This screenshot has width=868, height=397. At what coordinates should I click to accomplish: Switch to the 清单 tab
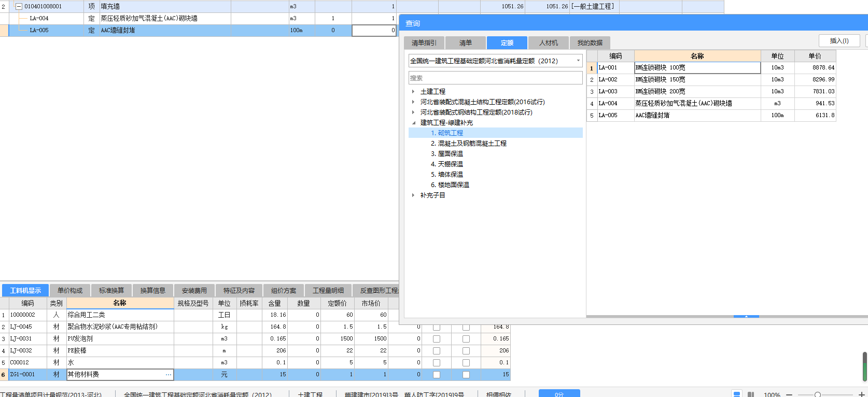tap(466, 43)
